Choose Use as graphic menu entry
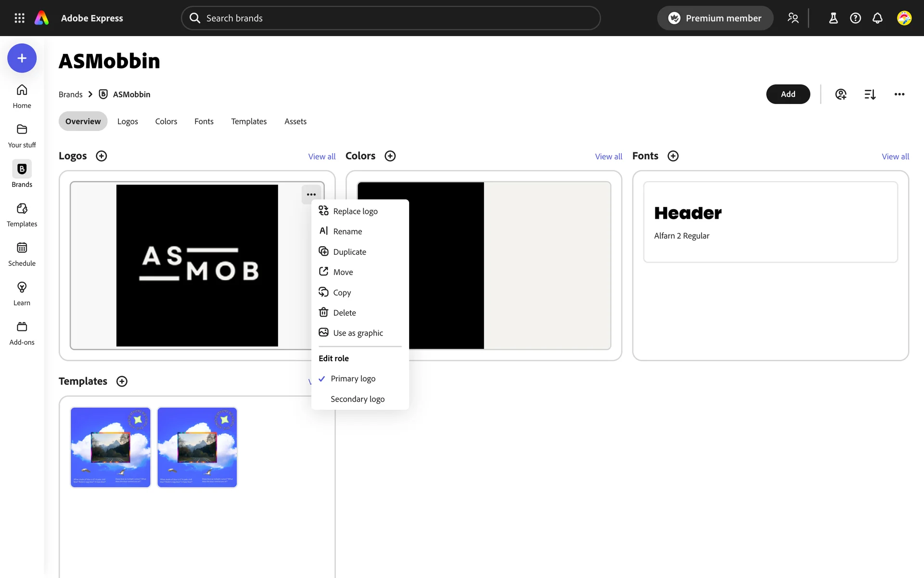924x578 pixels. pos(358,333)
